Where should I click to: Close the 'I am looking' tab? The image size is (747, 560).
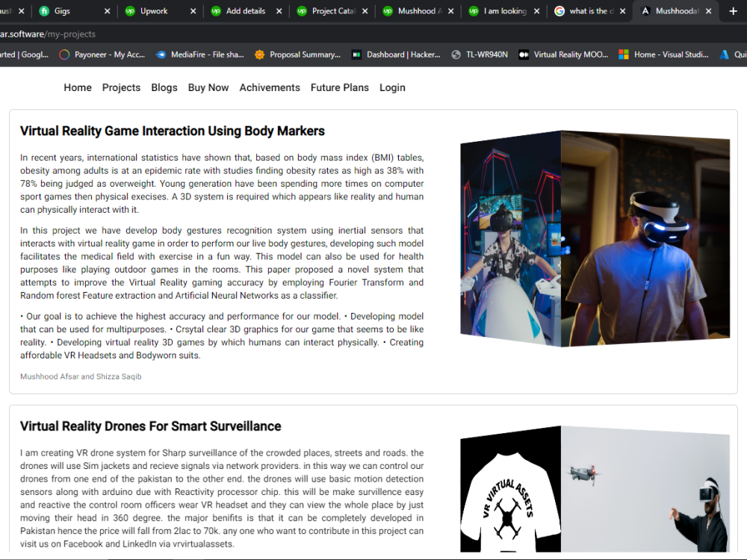click(x=537, y=11)
